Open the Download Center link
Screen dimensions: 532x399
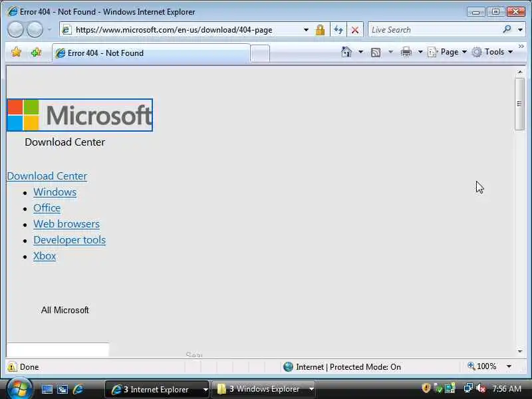pyautogui.click(x=47, y=176)
